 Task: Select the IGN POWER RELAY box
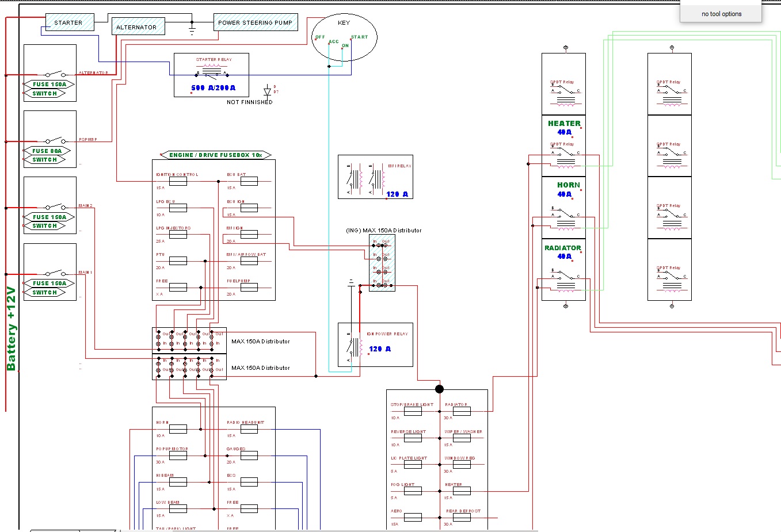click(375, 345)
